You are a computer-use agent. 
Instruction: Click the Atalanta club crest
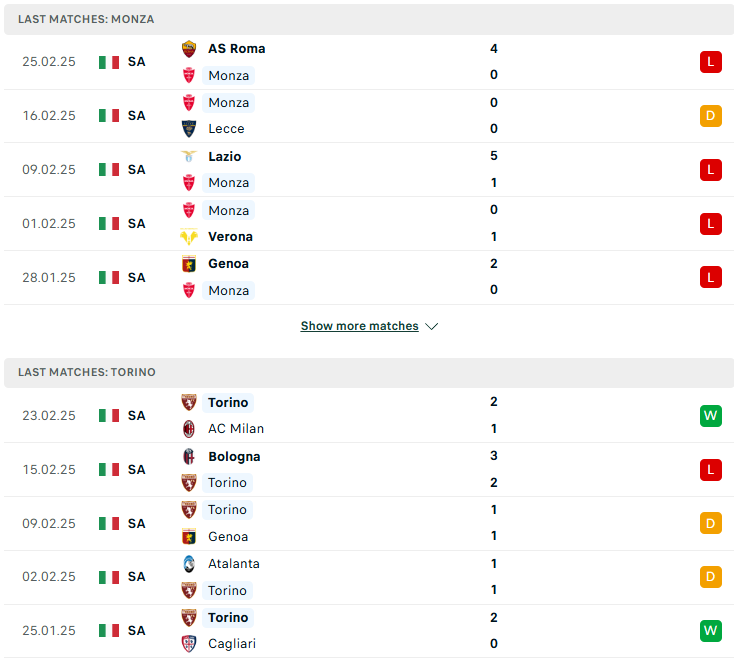point(189,564)
